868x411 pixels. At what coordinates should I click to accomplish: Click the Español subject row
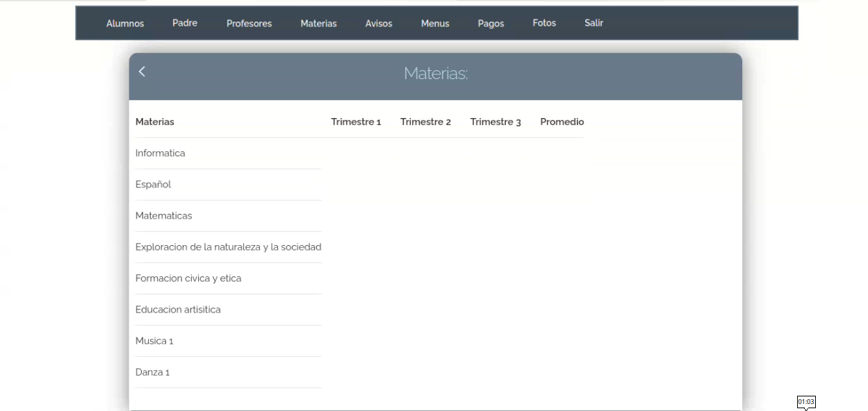(x=154, y=185)
